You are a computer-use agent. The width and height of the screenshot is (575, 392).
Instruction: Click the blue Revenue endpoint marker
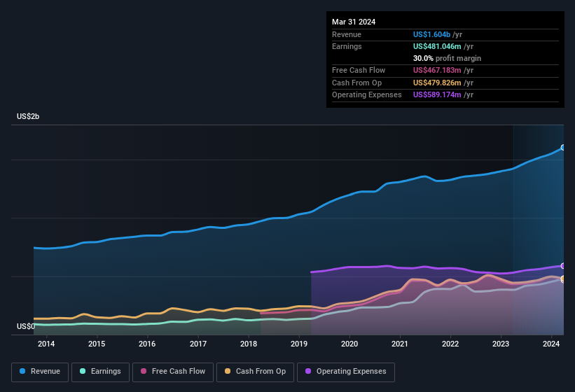[563, 148]
